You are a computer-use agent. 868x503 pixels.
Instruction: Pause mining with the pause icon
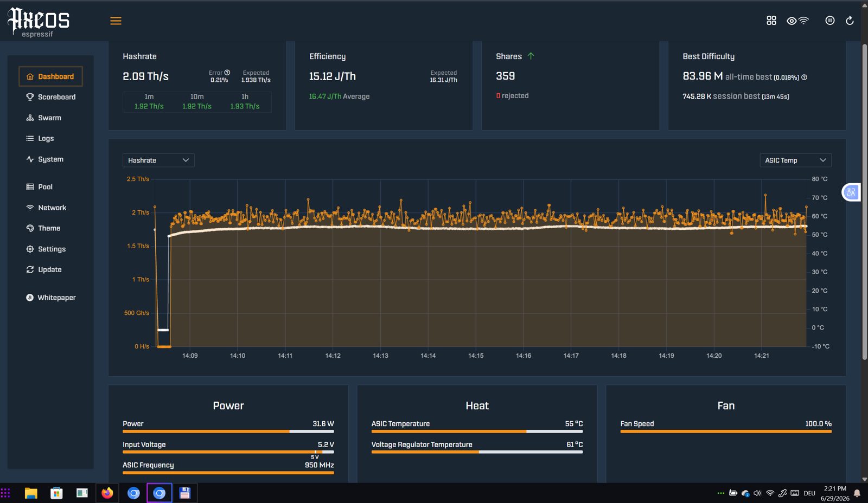click(829, 21)
